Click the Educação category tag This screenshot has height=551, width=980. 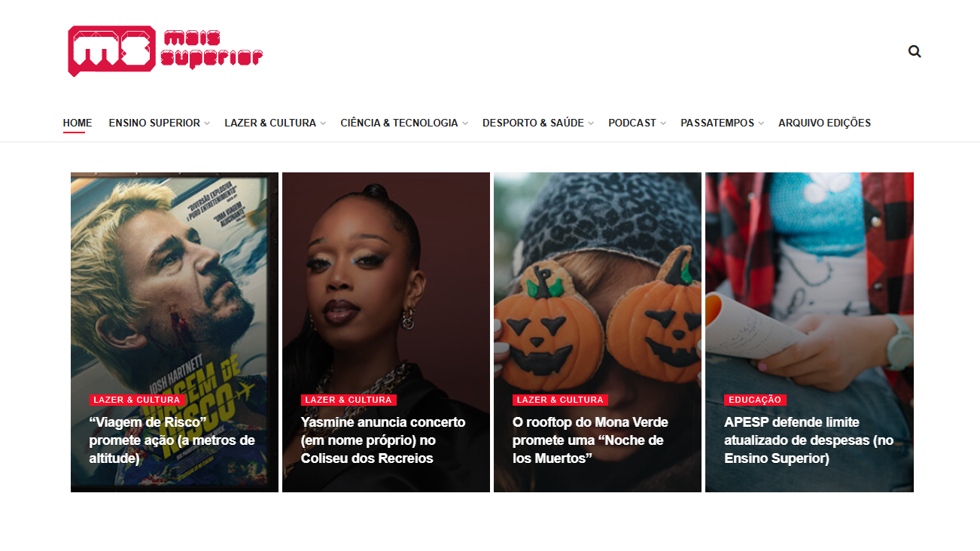755,400
